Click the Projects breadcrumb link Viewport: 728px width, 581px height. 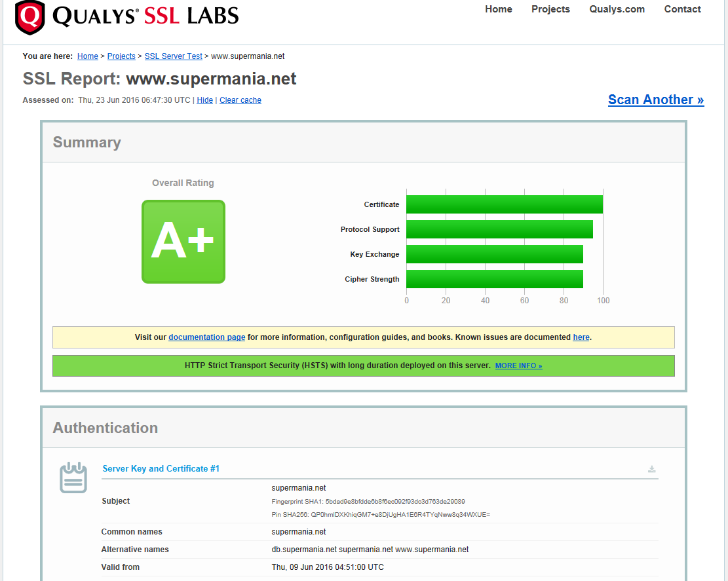[121, 56]
